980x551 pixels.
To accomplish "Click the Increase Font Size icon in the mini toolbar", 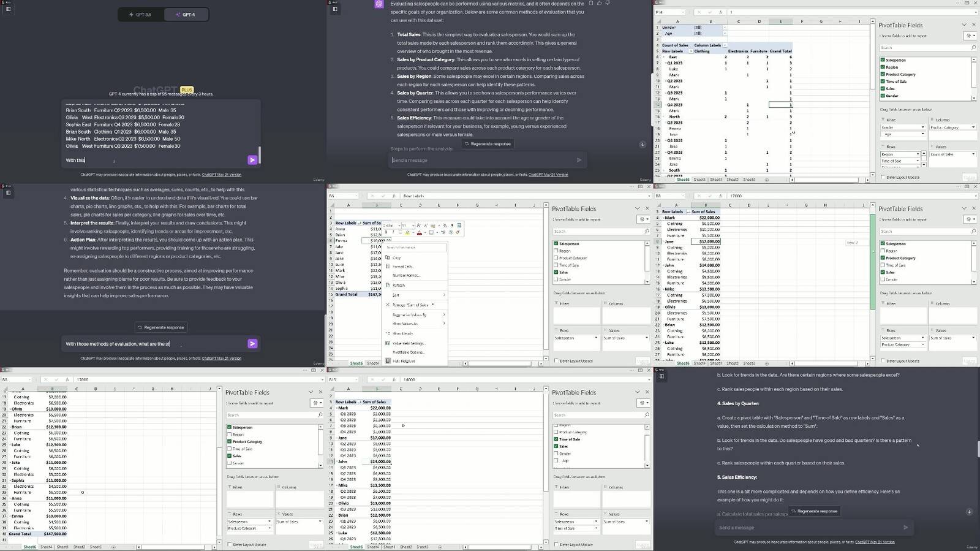I will pos(419,226).
